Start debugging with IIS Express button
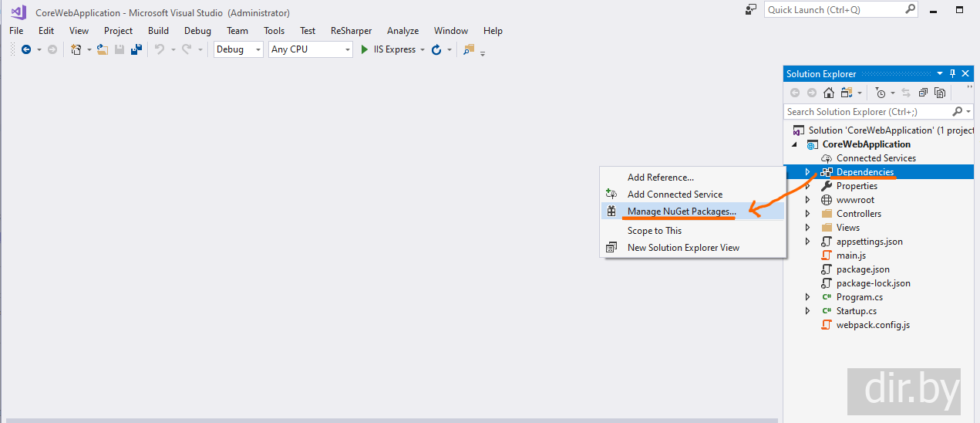Image resolution: width=980 pixels, height=423 pixels. click(x=389, y=49)
